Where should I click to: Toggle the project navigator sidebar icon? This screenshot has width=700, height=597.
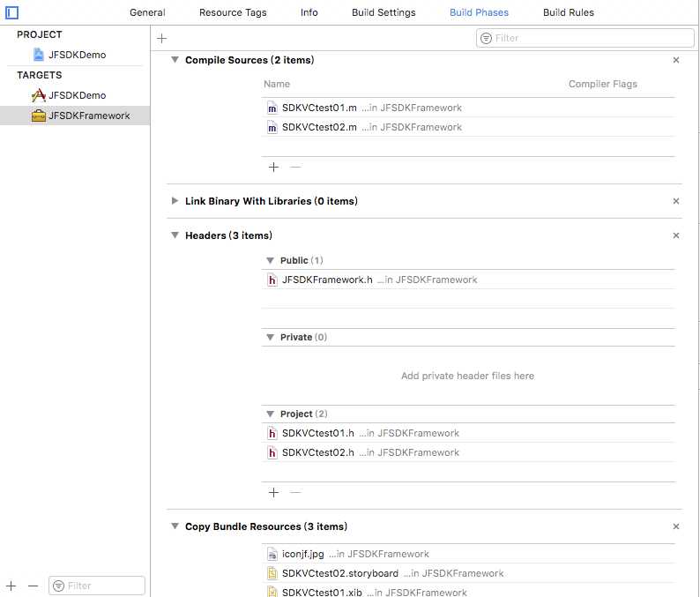click(12, 12)
